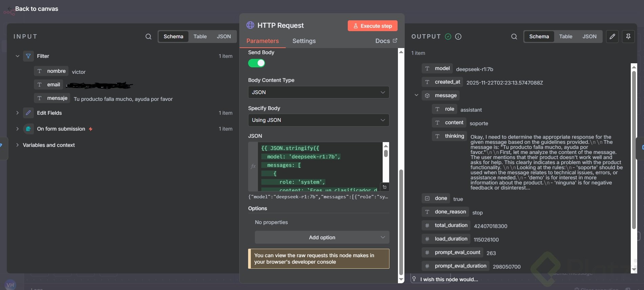This screenshot has height=290, width=644.
Task: Click the load_duration field pill
Action: (446, 239)
